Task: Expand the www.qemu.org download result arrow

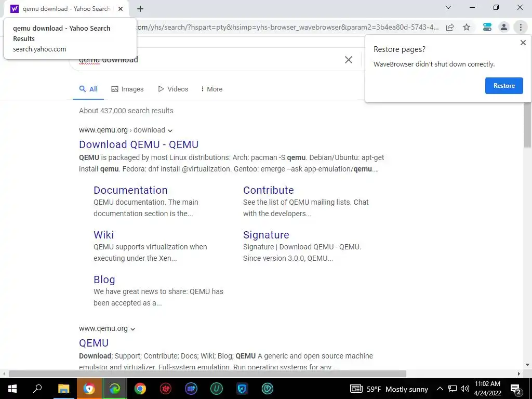Action: (x=170, y=130)
